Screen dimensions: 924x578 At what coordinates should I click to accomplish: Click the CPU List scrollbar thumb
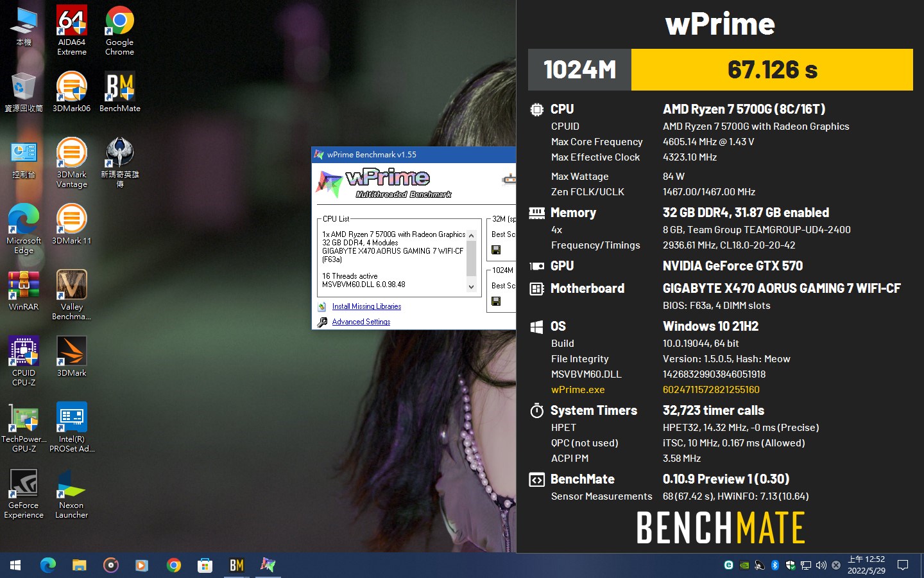click(x=472, y=259)
